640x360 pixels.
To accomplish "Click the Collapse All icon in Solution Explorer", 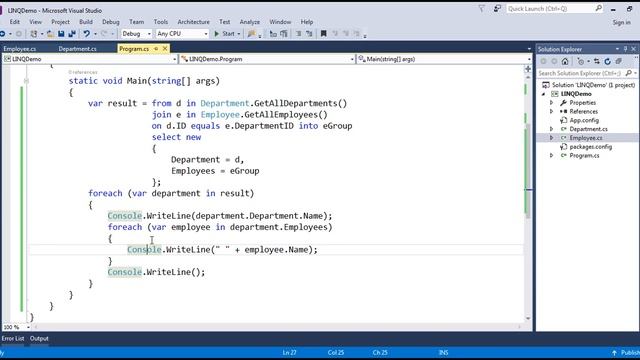I will pyautogui.click(x=618, y=62).
